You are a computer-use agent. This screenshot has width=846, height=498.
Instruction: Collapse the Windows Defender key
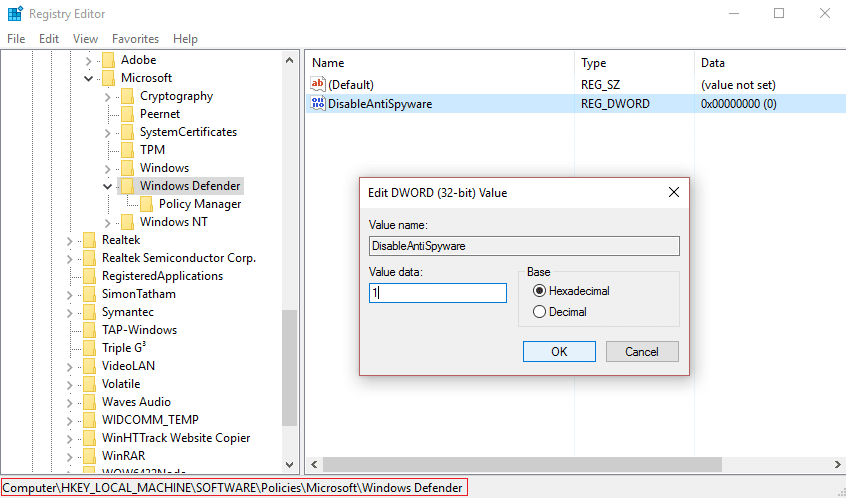[x=108, y=186]
